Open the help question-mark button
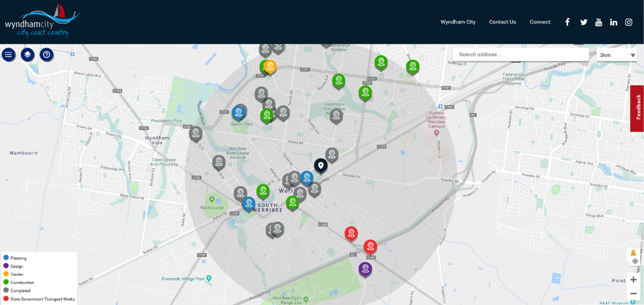 coord(47,55)
